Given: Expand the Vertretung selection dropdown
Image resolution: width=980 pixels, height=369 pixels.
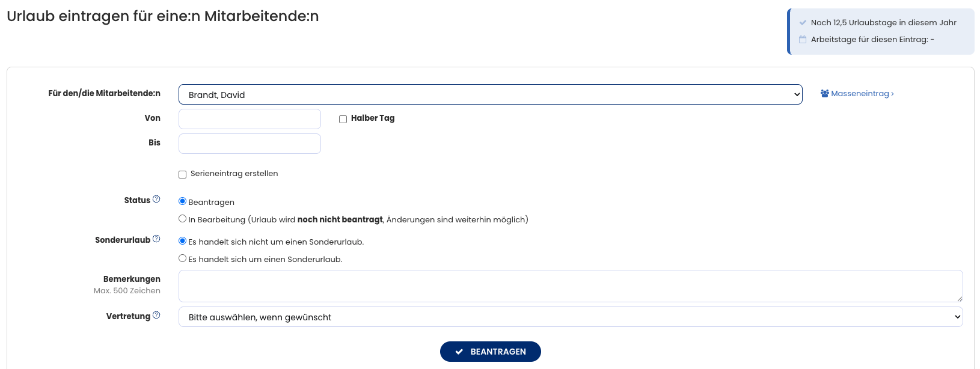Looking at the screenshot, I should click(570, 317).
